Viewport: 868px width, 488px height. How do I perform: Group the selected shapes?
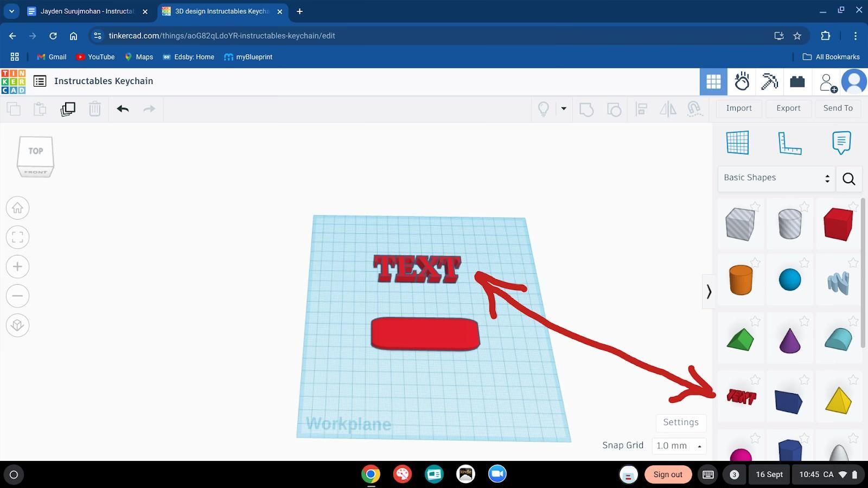pos(586,109)
